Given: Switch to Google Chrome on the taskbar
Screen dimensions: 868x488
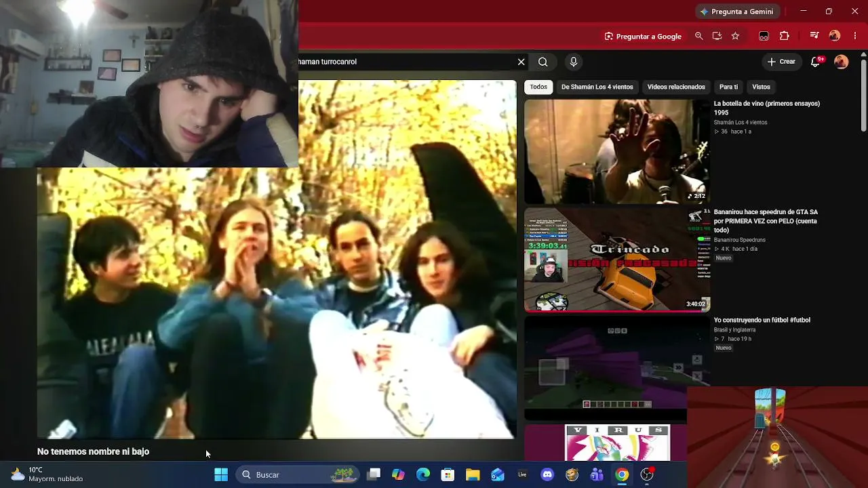Looking at the screenshot, I should (x=622, y=474).
